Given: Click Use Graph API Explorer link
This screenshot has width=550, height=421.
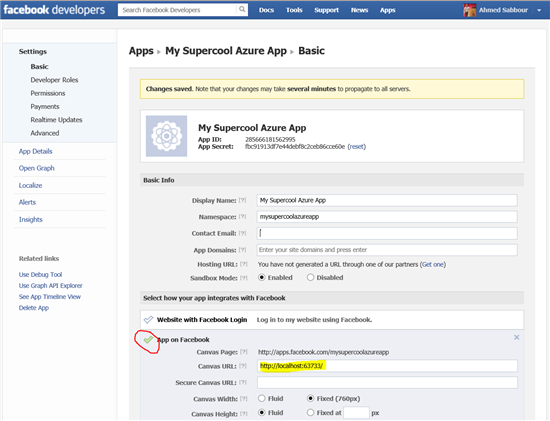Looking at the screenshot, I should (x=51, y=286).
